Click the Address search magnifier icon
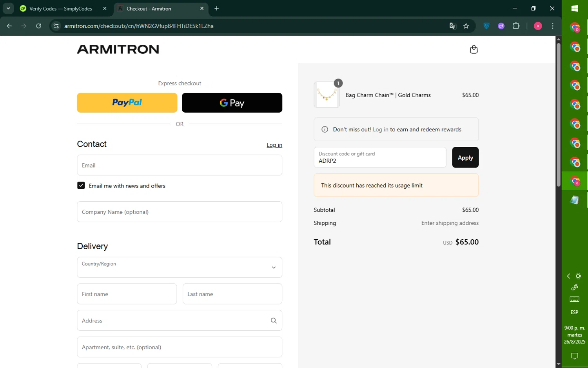The height and width of the screenshot is (368, 588). (x=274, y=321)
